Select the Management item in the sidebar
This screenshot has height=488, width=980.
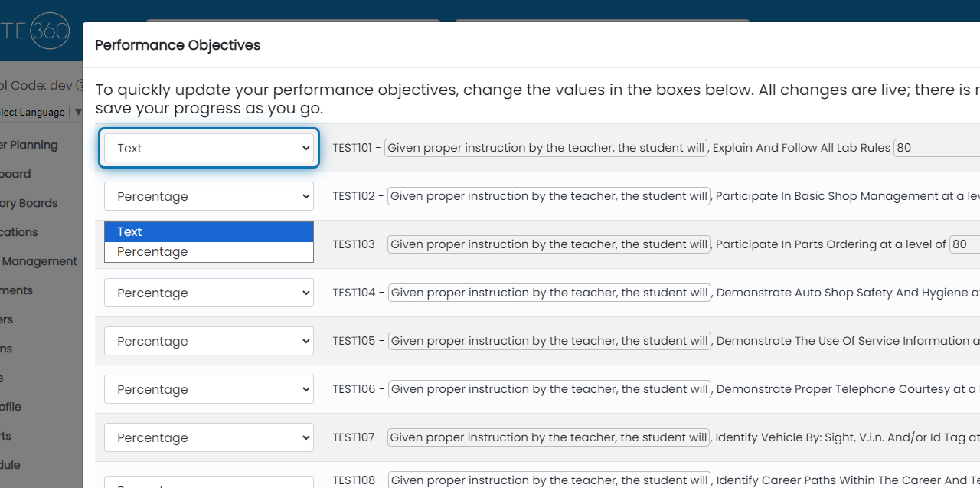tap(38, 261)
